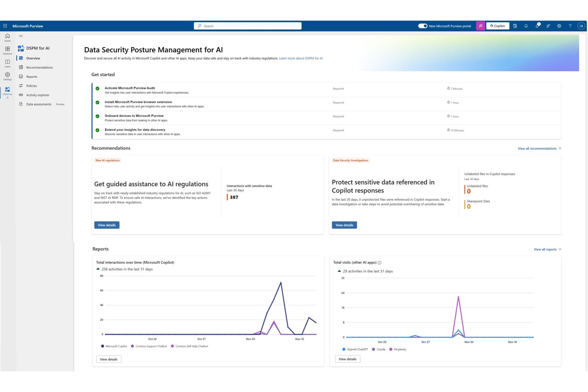This screenshot has width=588, height=392.
Task: Open the LB account avatar
Action: click(581, 26)
